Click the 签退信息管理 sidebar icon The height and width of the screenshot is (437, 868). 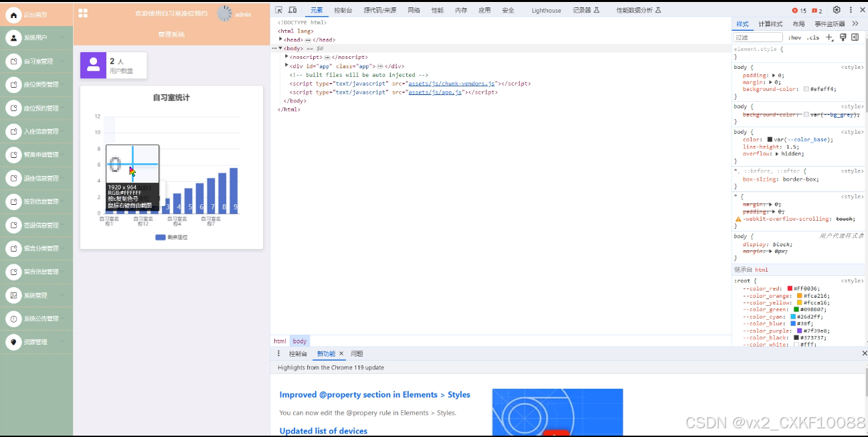(x=13, y=225)
